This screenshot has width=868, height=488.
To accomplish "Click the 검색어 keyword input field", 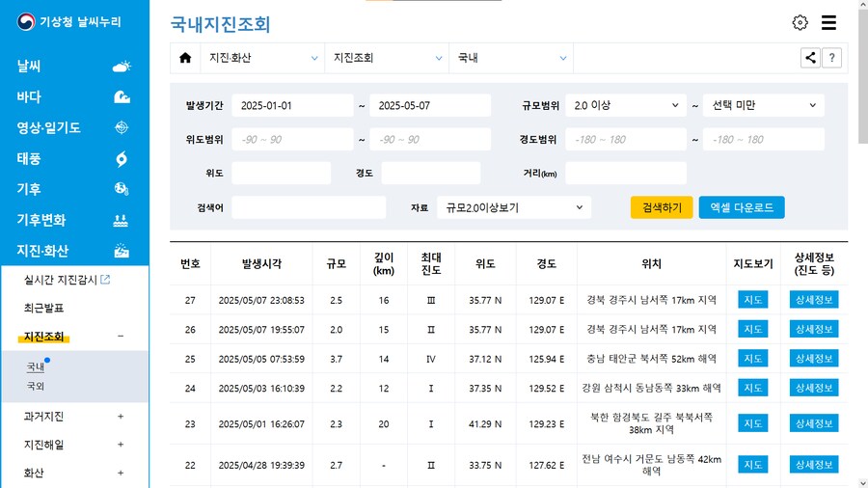I will (x=309, y=207).
